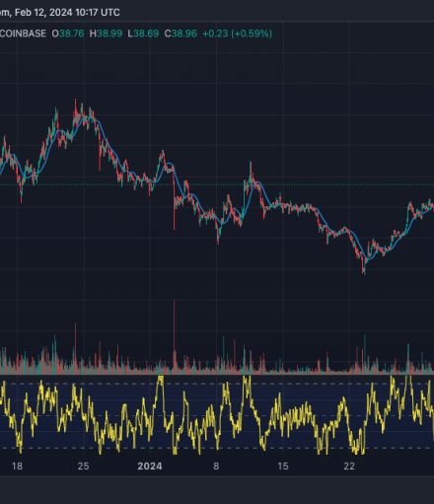Select the 25 date on the time axis
Viewport: 434px width, 504px height.
click(x=83, y=466)
